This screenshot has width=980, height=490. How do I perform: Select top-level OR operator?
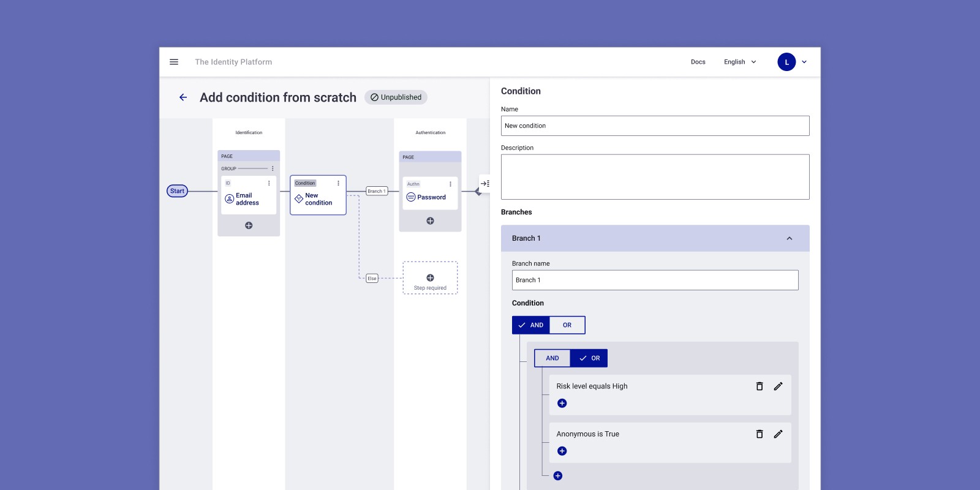pyautogui.click(x=567, y=325)
